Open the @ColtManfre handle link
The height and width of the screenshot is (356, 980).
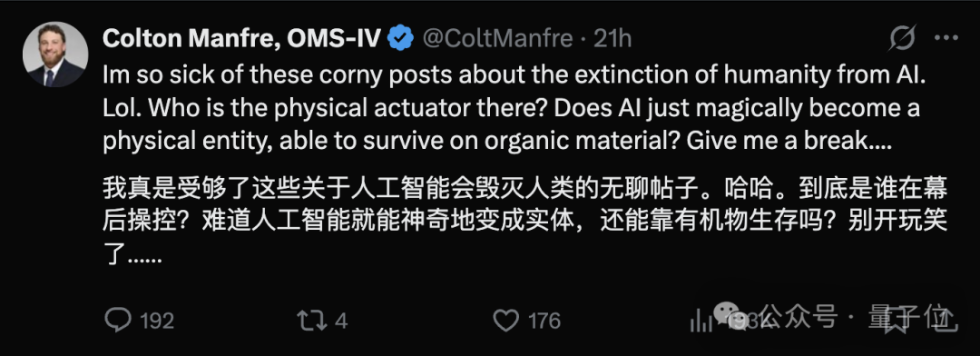click(498, 39)
